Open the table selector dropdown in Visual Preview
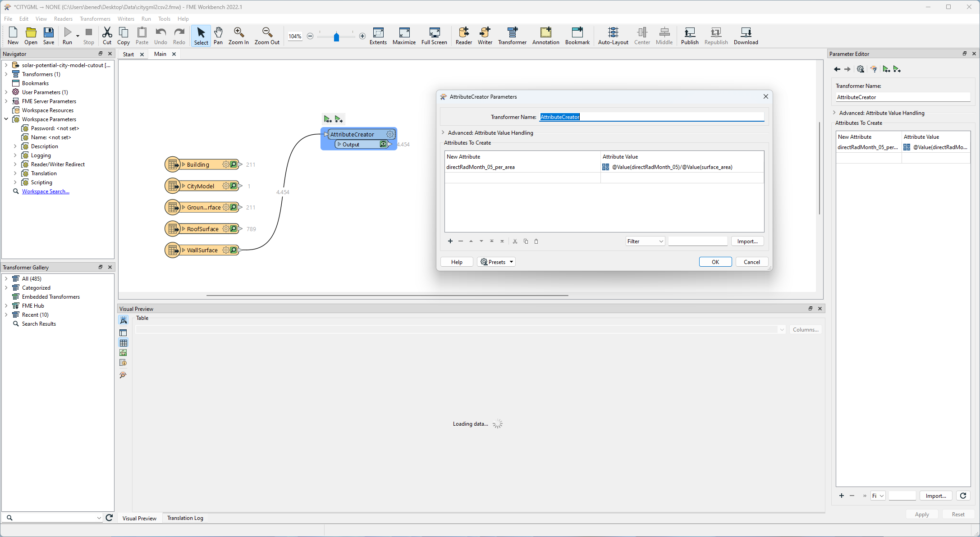 782,330
